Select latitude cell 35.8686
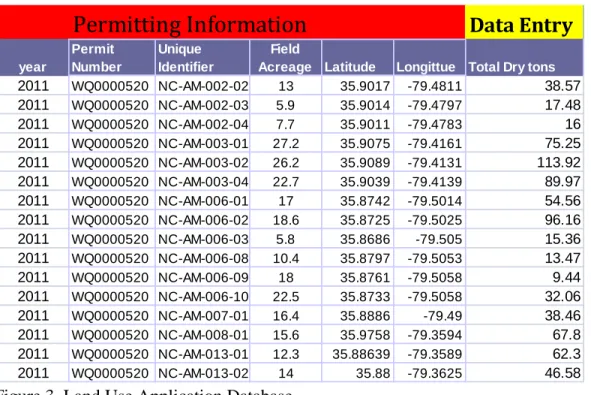591x395 pixels. [357, 239]
